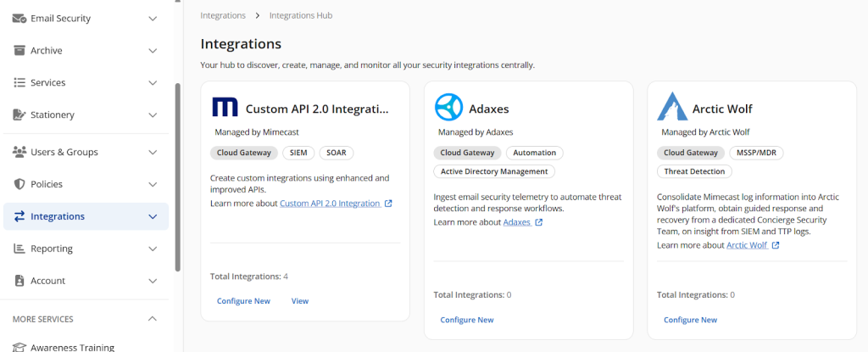
Task: Click external link icon after Custom API 2.0 Integration
Action: (388, 204)
